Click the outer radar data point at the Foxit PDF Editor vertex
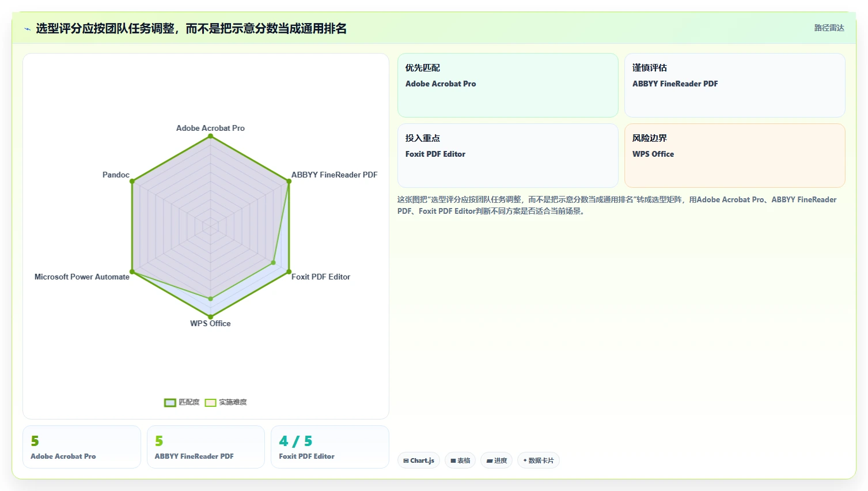This screenshot has width=868, height=491. coord(289,271)
